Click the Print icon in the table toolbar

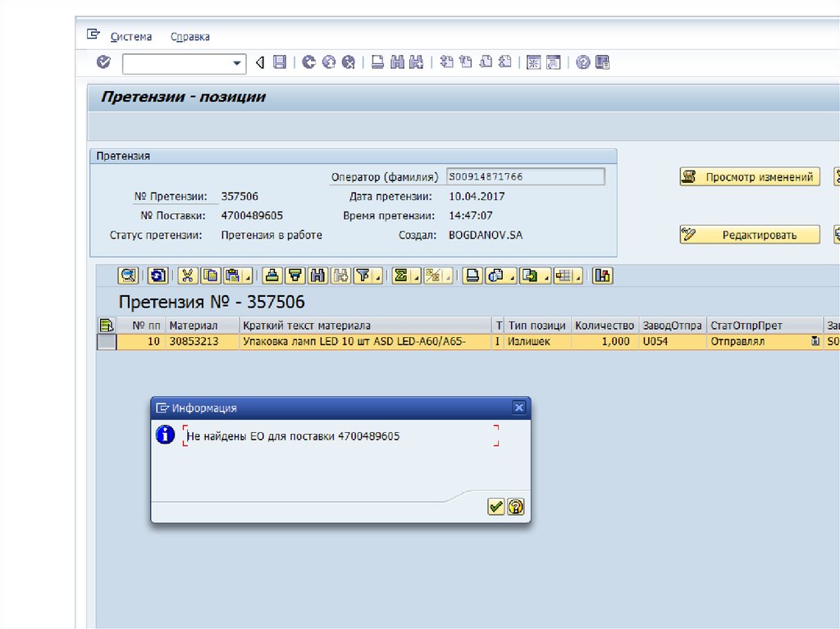(472, 276)
